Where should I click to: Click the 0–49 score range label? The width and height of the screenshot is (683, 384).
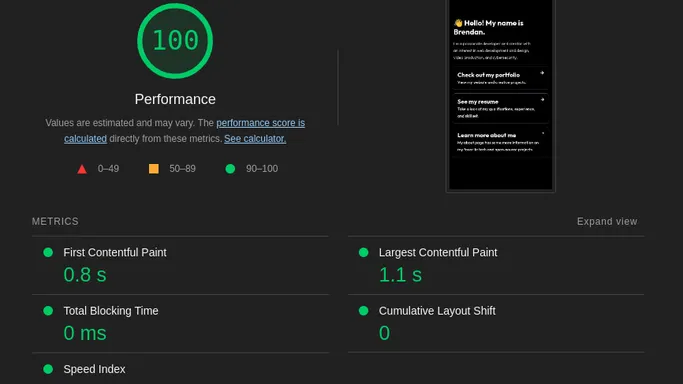tap(108, 169)
